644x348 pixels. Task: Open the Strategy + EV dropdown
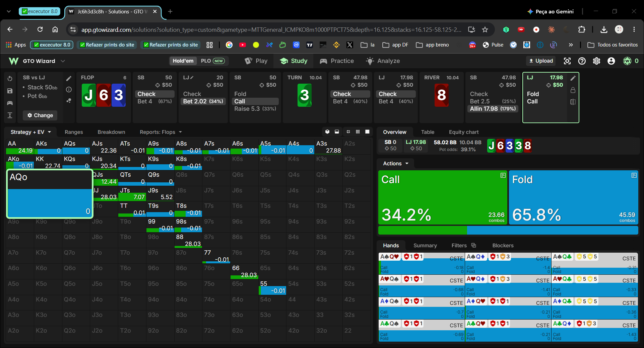[31, 132]
